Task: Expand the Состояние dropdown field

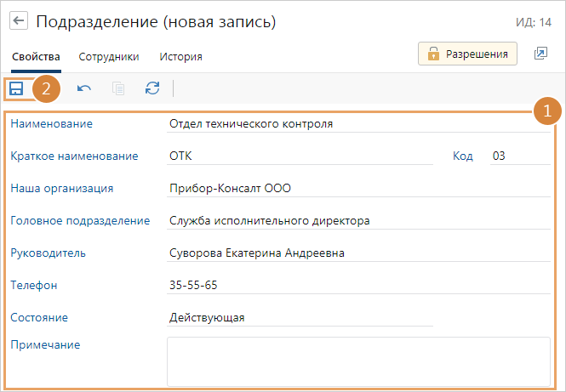Action: (x=300, y=318)
